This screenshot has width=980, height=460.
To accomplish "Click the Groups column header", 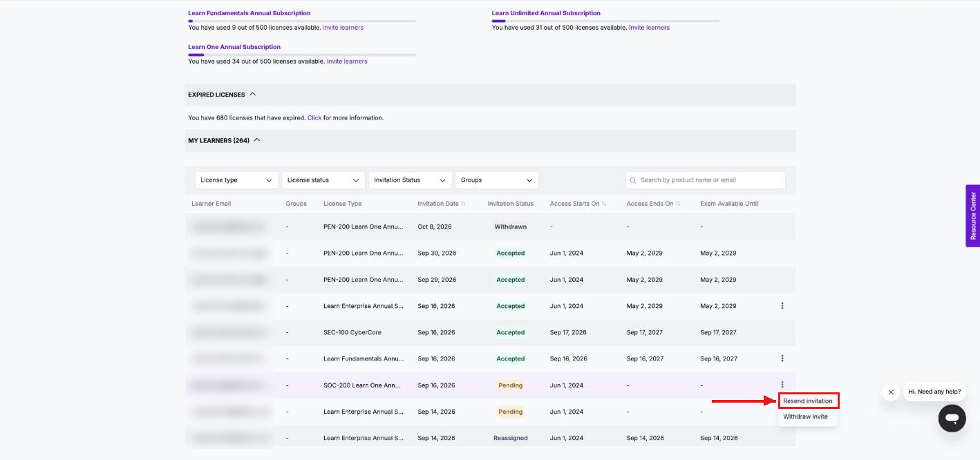I will pos(296,204).
